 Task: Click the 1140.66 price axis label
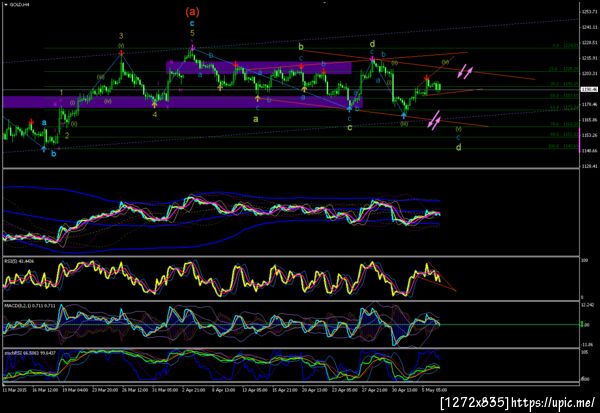point(589,151)
